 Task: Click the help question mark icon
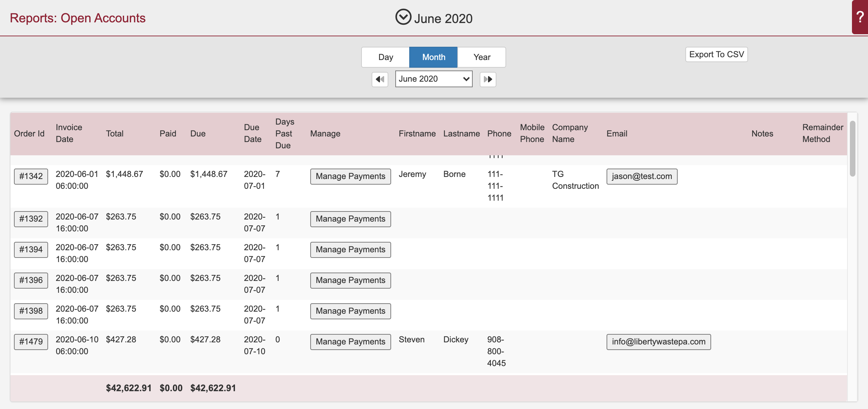(859, 17)
